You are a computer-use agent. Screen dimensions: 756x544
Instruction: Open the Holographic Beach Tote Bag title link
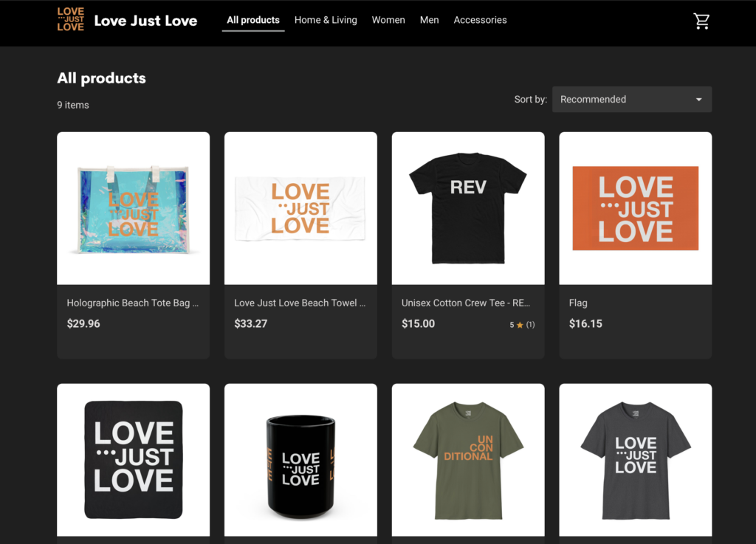tap(133, 303)
